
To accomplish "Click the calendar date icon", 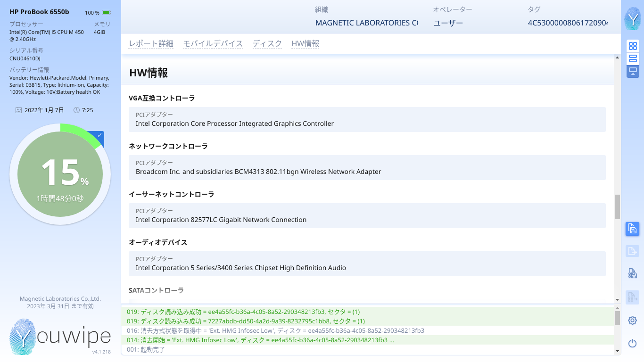I will (18, 110).
